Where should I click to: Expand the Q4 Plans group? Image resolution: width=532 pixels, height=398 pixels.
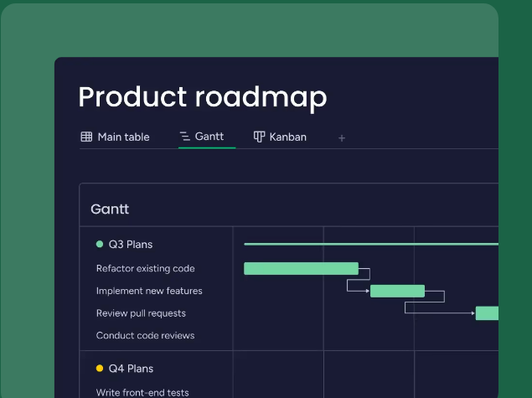(131, 369)
